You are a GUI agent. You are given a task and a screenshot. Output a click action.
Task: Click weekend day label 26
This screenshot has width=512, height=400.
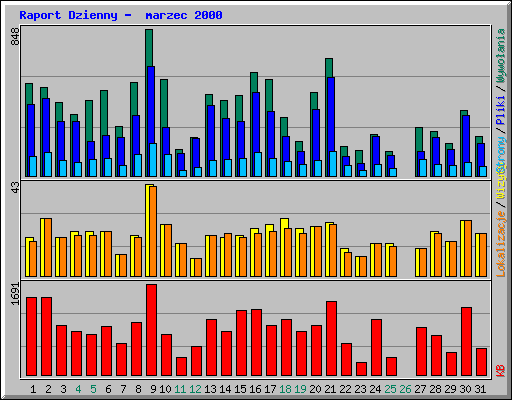[x=405, y=389]
